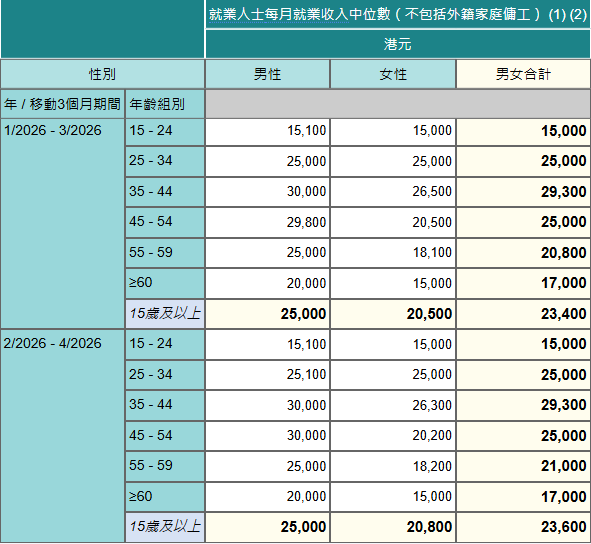Viewport: 591px width, 544px height.
Task: Select the 男女合計 column header
Action: 523,74
